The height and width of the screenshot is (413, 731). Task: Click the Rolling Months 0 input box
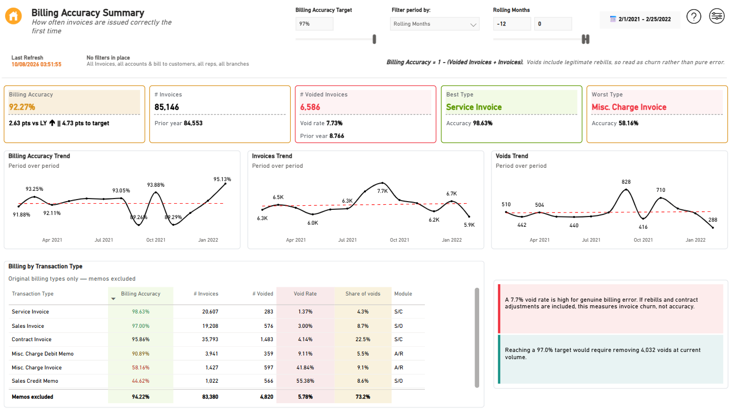[x=553, y=24]
